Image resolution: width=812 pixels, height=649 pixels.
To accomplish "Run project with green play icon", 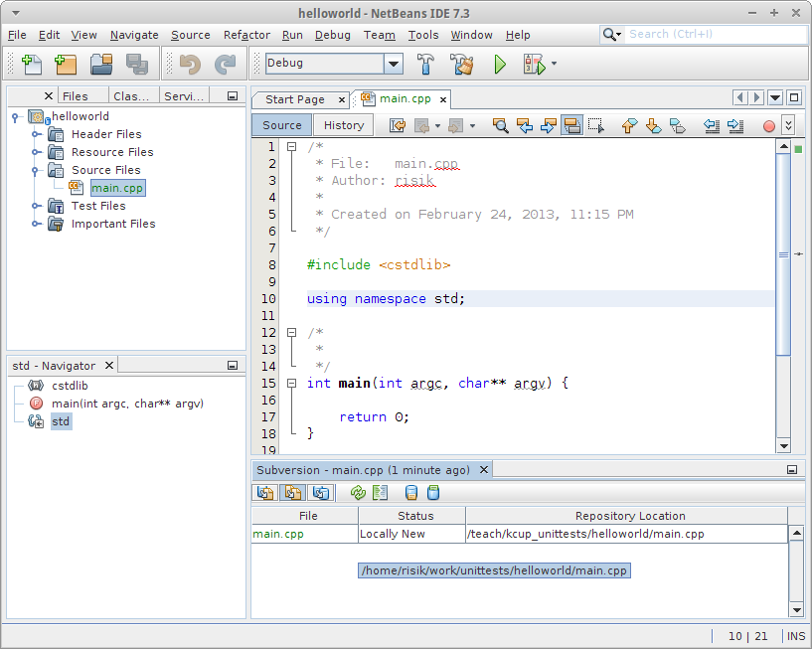I will coord(500,65).
